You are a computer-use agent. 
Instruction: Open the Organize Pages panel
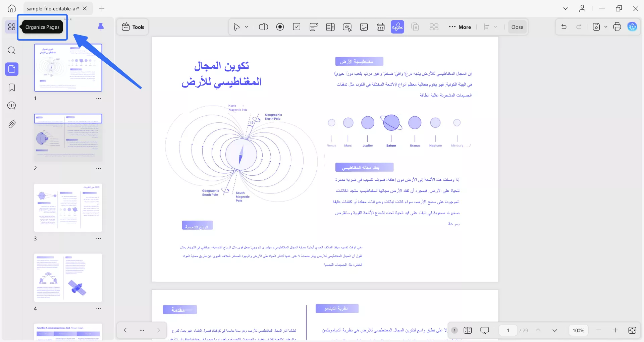click(11, 27)
